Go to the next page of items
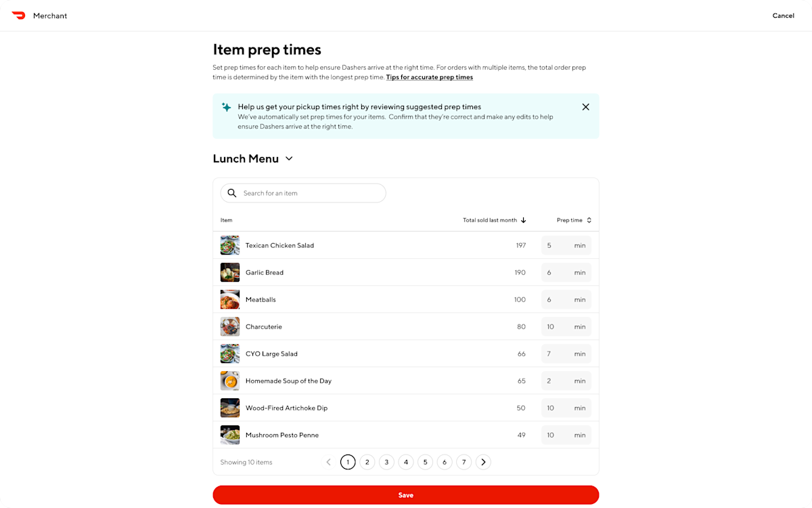This screenshot has height=508, width=812. 483,461
